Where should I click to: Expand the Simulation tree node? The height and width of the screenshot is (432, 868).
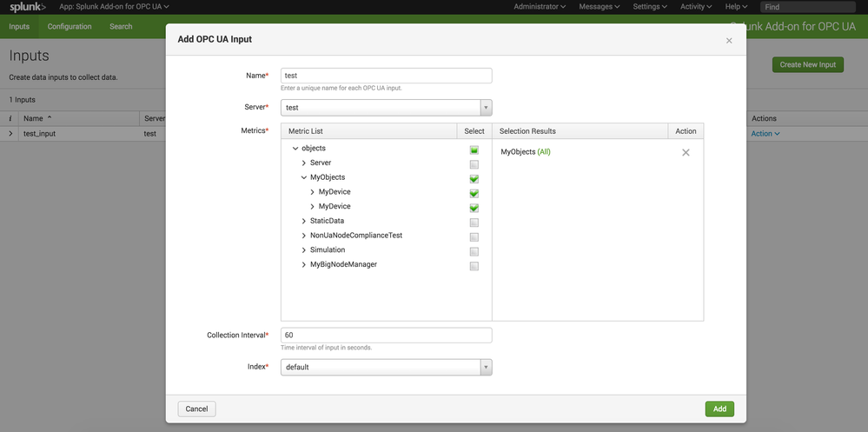304,249
